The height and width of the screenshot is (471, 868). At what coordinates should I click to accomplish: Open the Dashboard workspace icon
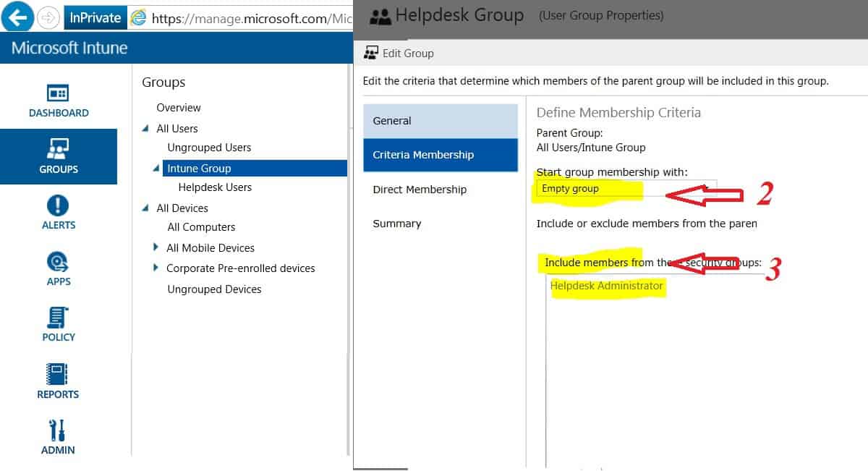pos(58,93)
